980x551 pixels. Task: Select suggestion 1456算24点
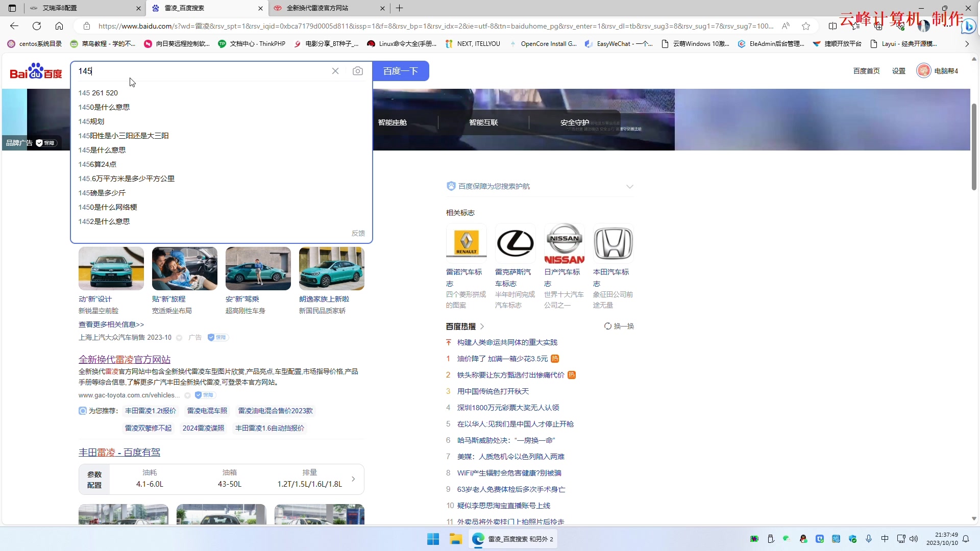221,164
